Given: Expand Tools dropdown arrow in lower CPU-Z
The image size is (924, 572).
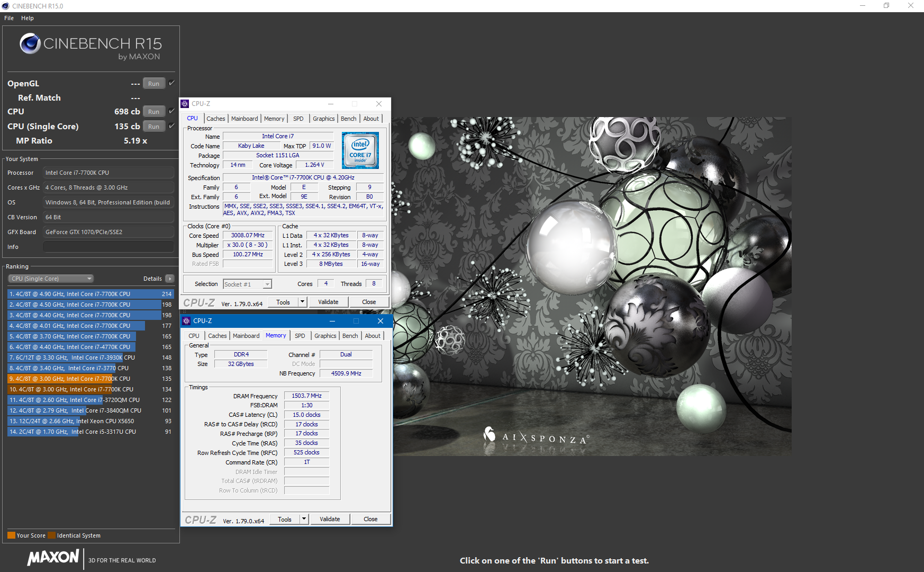Looking at the screenshot, I should 304,519.
